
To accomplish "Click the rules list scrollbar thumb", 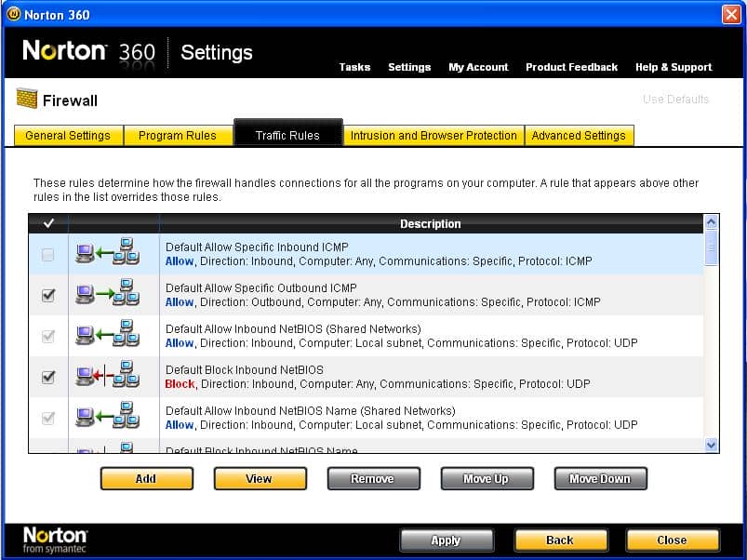I will pos(712,247).
